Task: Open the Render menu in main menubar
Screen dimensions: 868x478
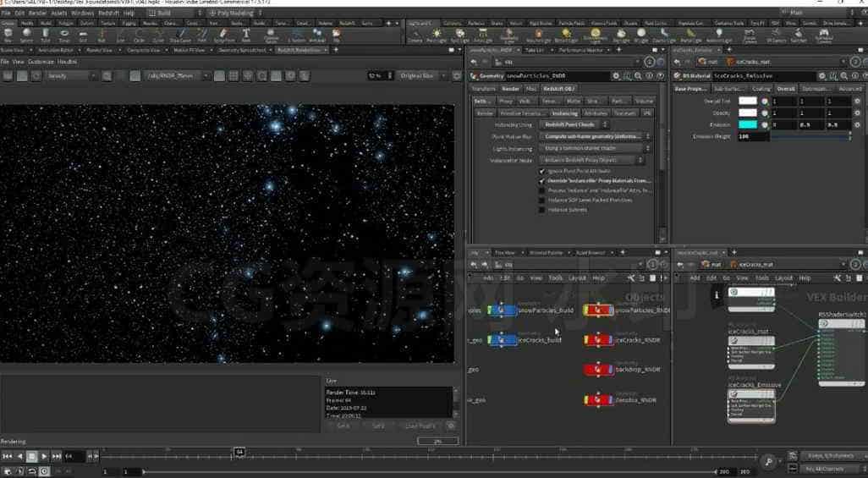Action: 37,13
